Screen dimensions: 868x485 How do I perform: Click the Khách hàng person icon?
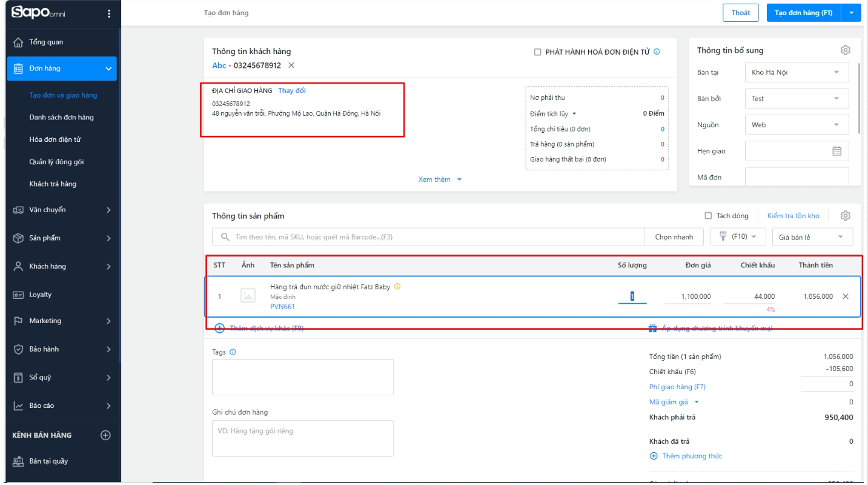(x=18, y=266)
